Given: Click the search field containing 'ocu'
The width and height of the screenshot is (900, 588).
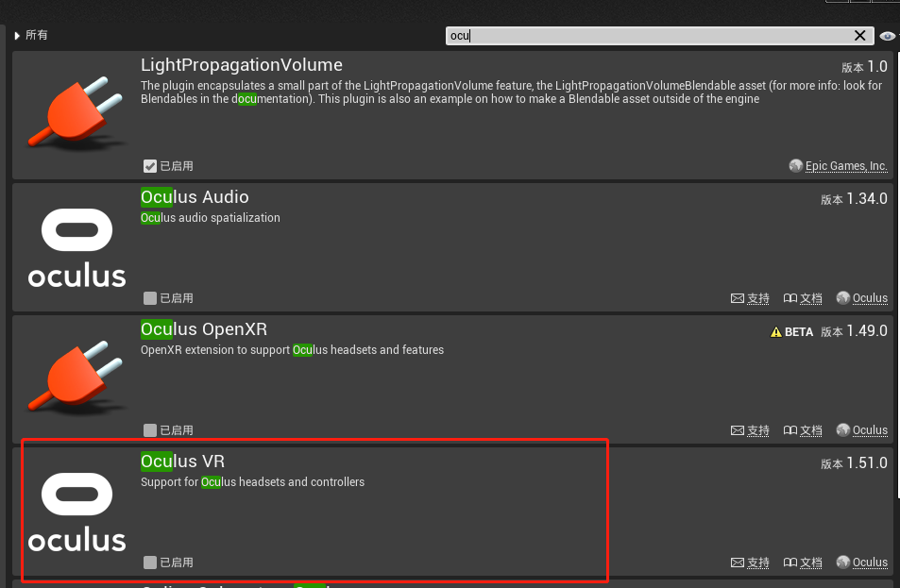Looking at the screenshot, I should [659, 36].
